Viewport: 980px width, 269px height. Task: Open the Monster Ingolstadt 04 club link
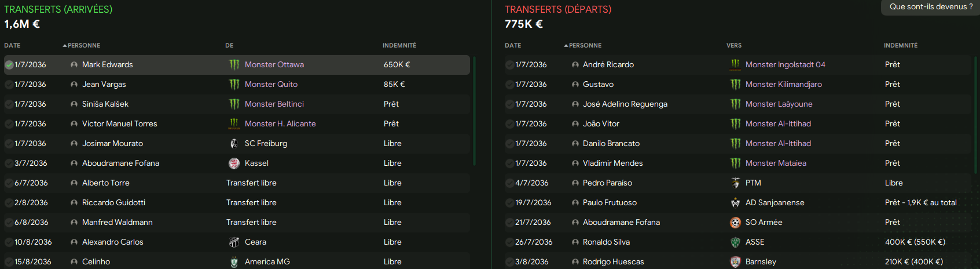click(x=786, y=65)
